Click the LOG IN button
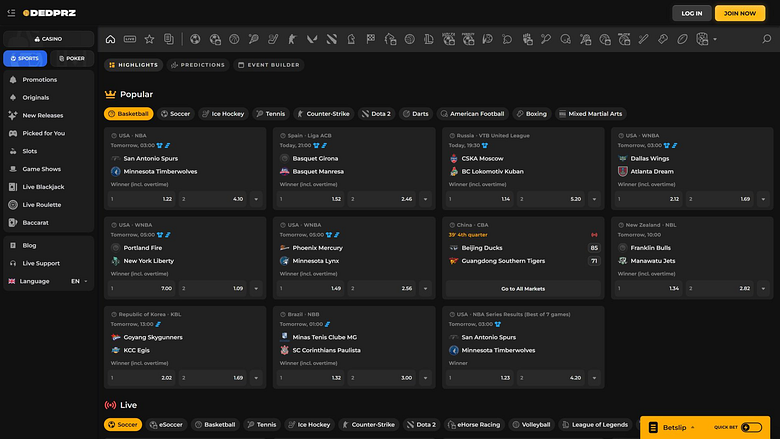The height and width of the screenshot is (439, 780). 691,13
